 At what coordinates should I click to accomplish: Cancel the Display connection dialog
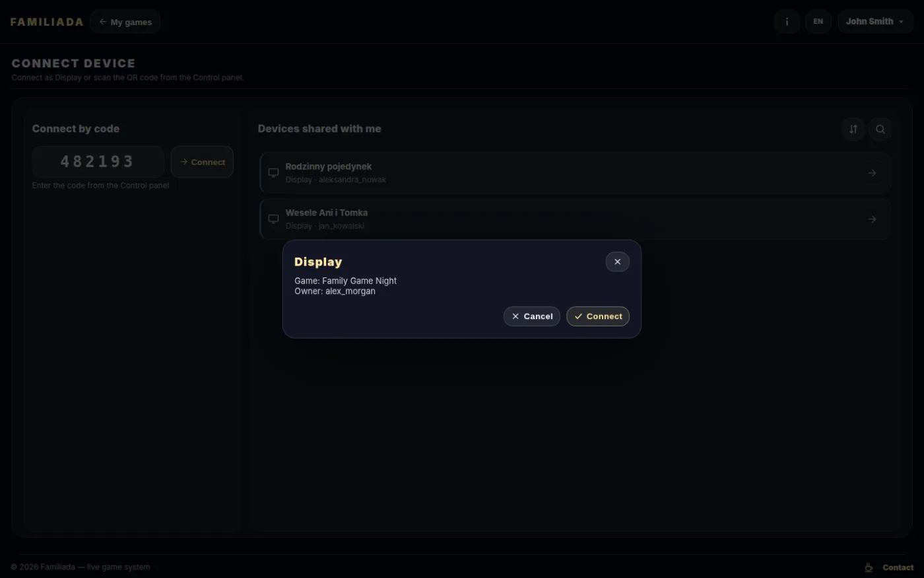point(531,316)
